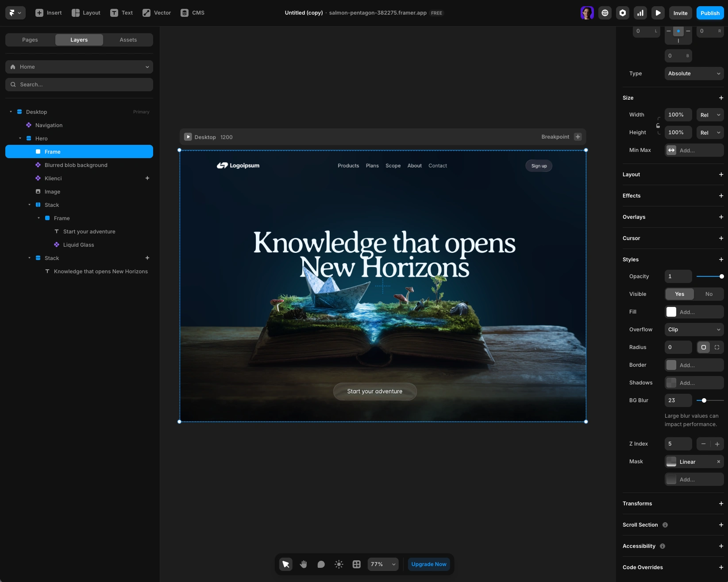
Task: Open the position Type Absolute dropdown
Action: point(693,74)
